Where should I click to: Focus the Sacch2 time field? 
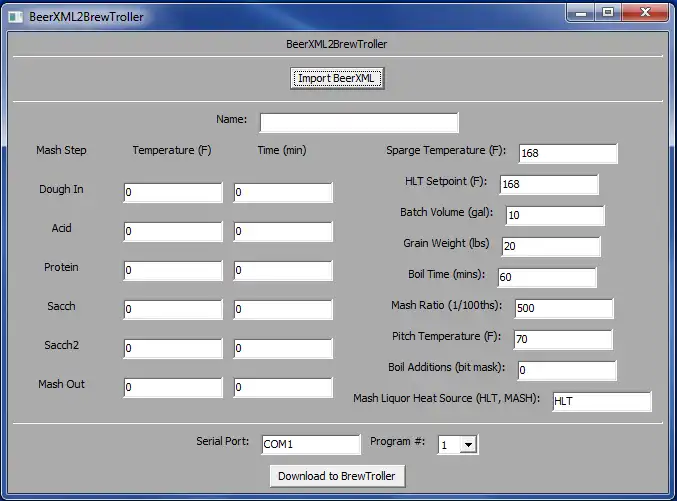tap(283, 348)
